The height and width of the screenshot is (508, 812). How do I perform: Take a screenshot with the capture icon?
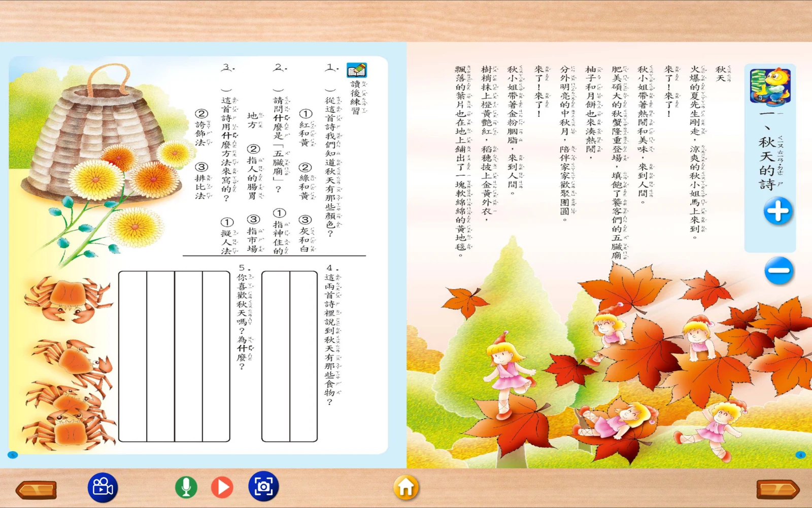pos(263,487)
